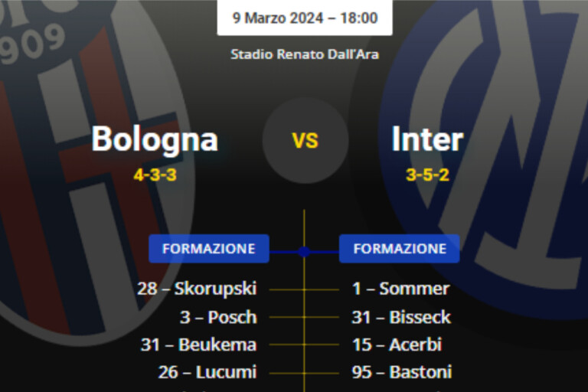
Task: Click on 95 – Bastoni
Action: (x=401, y=372)
